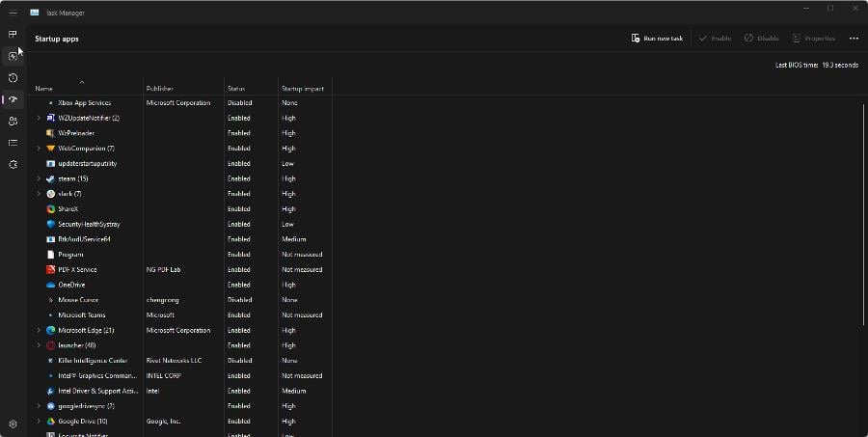
Task: Click the updaterstartuputility icon
Action: pyautogui.click(x=51, y=163)
